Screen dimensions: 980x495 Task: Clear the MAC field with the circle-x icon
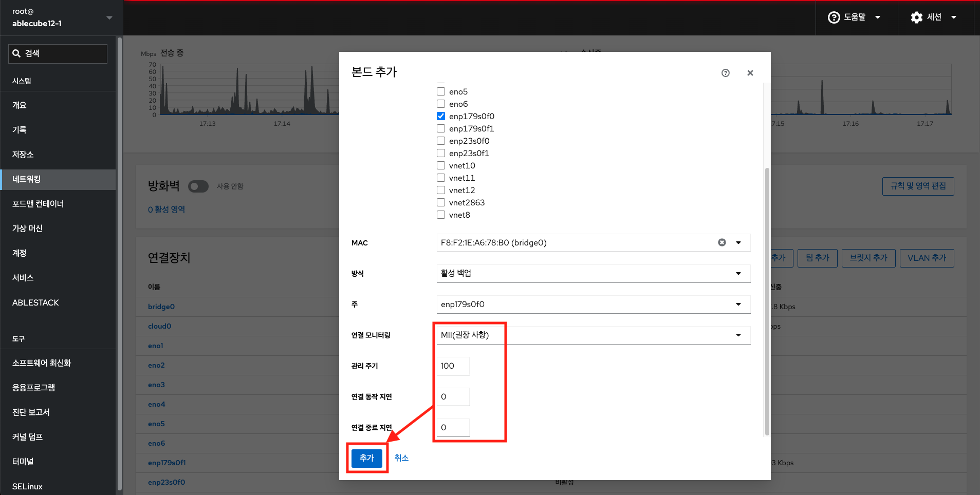point(722,242)
